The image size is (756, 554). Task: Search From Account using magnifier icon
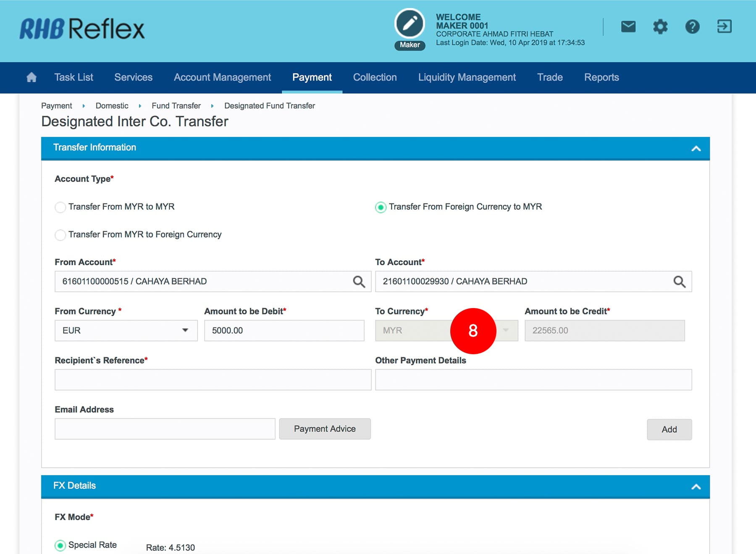click(359, 282)
